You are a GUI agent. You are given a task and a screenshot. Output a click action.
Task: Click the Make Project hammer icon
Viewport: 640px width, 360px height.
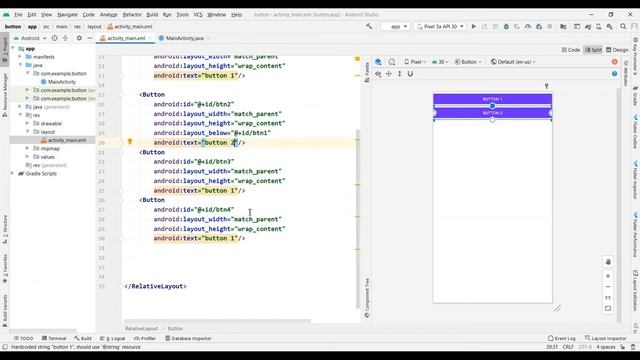pos(369,27)
